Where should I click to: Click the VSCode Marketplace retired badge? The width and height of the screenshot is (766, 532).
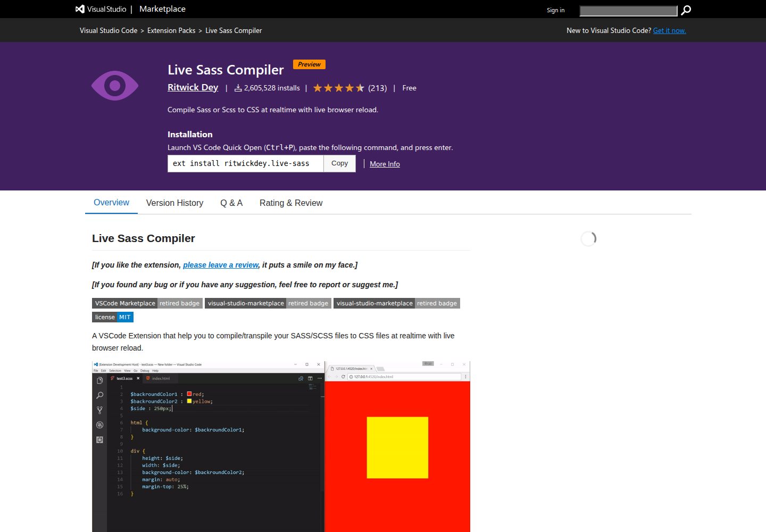pos(147,303)
